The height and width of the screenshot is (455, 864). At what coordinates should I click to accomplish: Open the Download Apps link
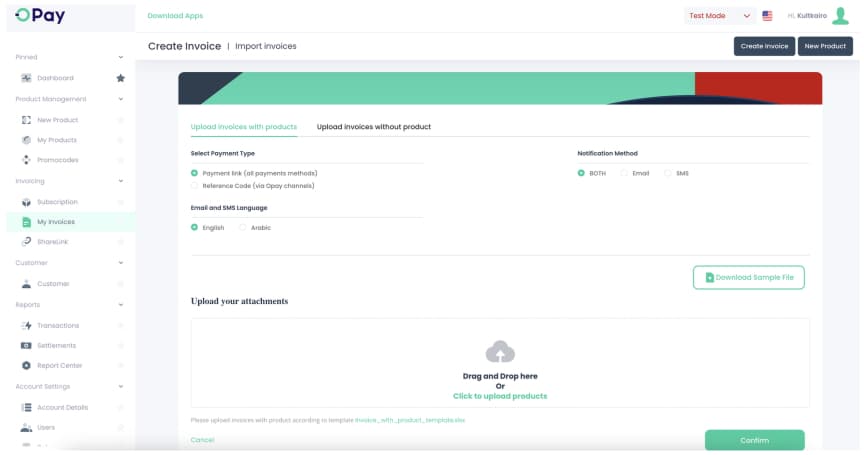coord(175,16)
